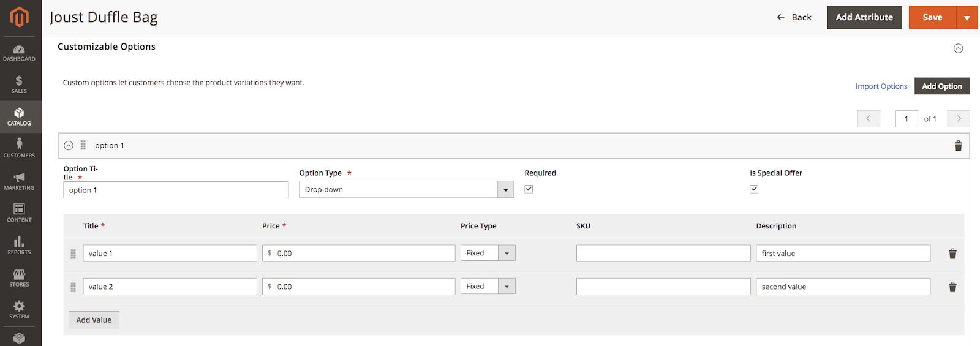Toggle the Is Special Offer checkbox
Image resolution: width=980 pixels, height=346 pixels.
click(754, 189)
